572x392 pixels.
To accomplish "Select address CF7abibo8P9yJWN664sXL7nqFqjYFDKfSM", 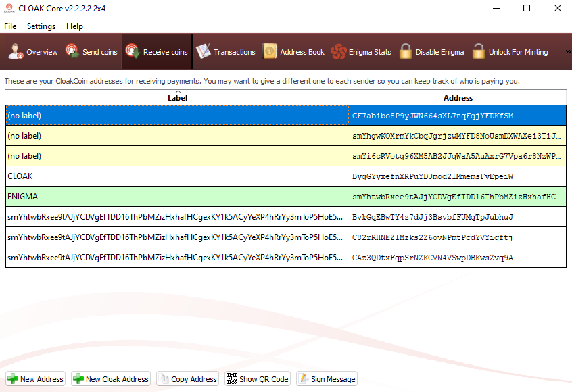I will 458,116.
